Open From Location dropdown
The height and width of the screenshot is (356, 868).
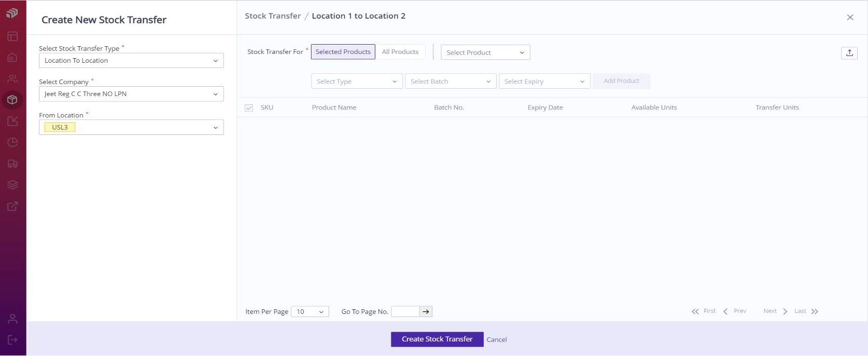coord(131,127)
